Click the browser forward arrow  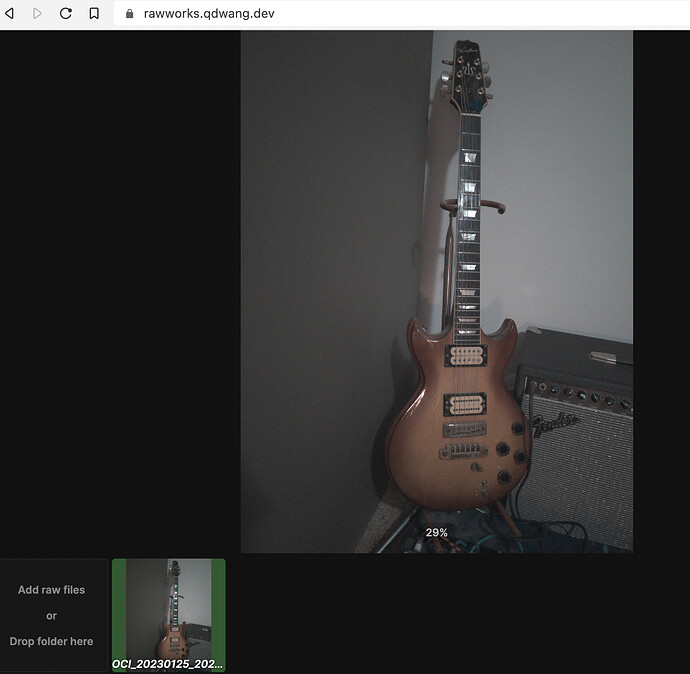37,14
